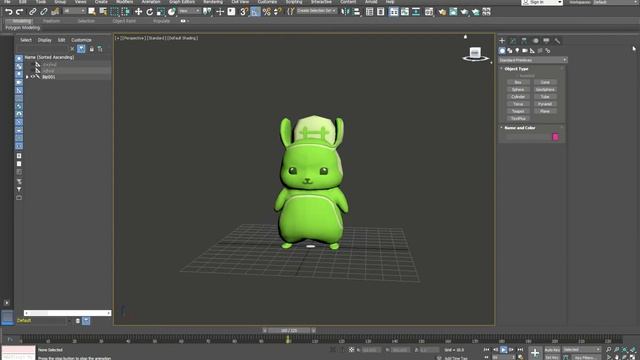Choose the Select Object tool
The height and width of the screenshot is (360, 640).
[x=92, y=12]
